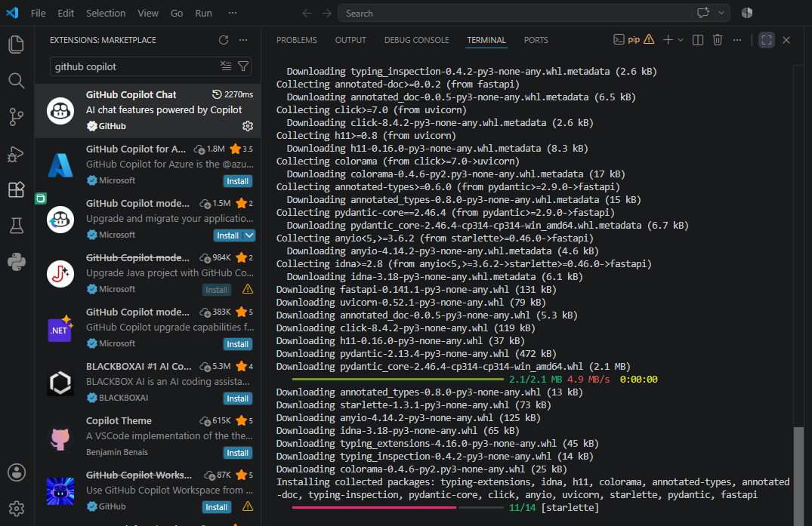Click the Azure extension logo thumbnail
812x526 pixels.
coord(60,165)
